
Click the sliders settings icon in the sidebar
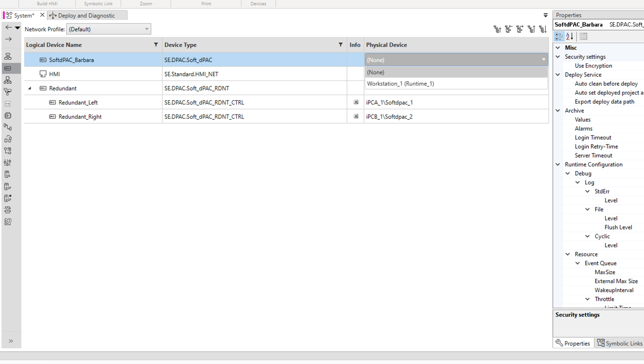(x=8, y=163)
